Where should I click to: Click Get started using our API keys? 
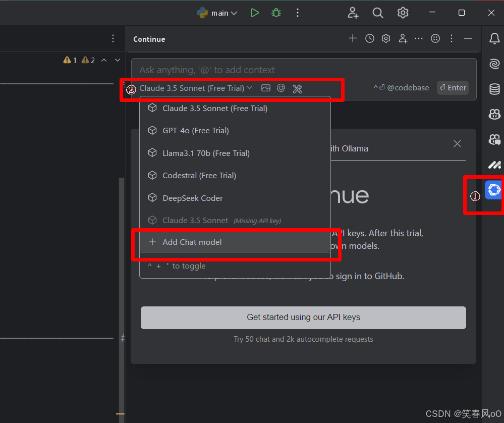303,318
